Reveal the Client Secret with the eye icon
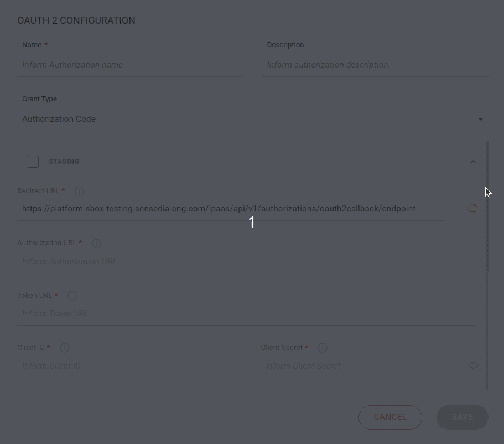The width and height of the screenshot is (504, 444). pos(474,365)
